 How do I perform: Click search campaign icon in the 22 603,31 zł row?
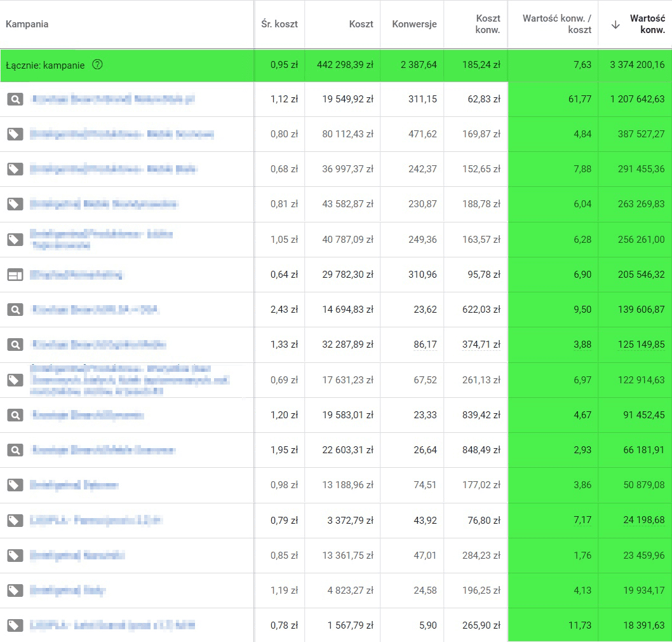pyautogui.click(x=15, y=450)
